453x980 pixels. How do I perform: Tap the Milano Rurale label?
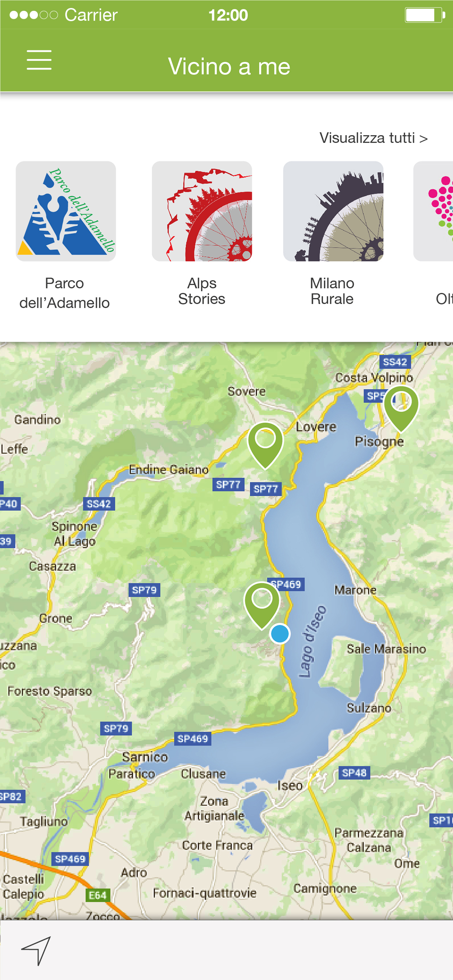point(332,291)
